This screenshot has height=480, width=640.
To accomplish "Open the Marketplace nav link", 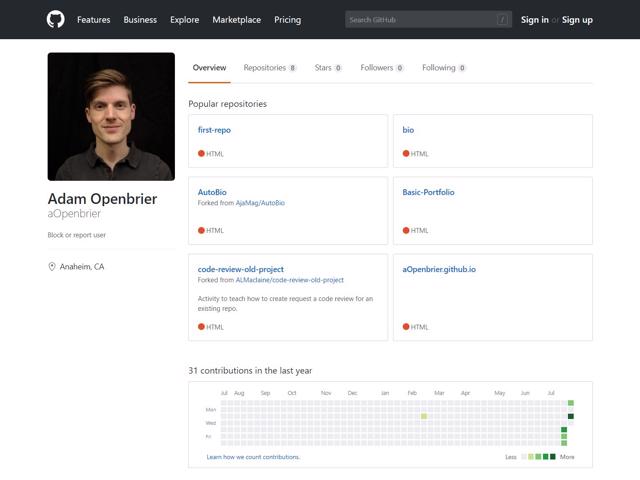I will point(236,20).
